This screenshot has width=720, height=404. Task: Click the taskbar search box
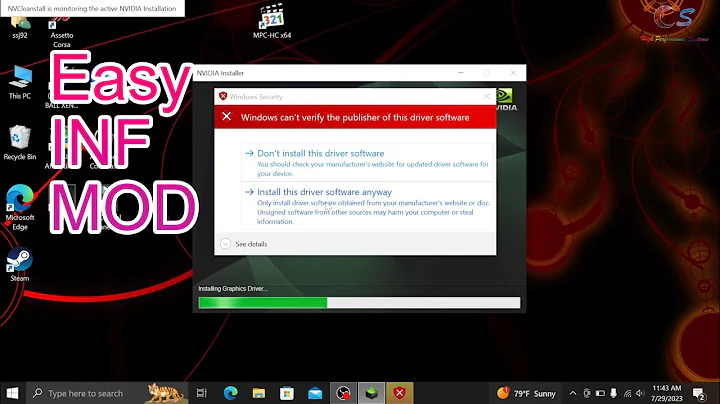click(107, 393)
